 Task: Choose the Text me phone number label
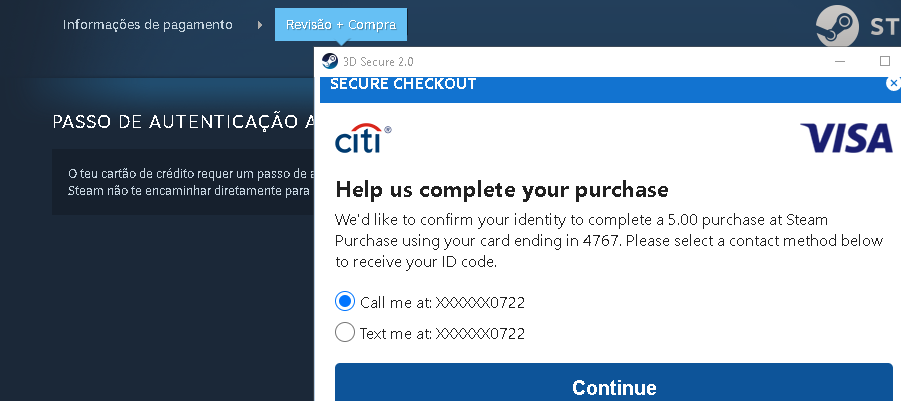tap(442, 333)
